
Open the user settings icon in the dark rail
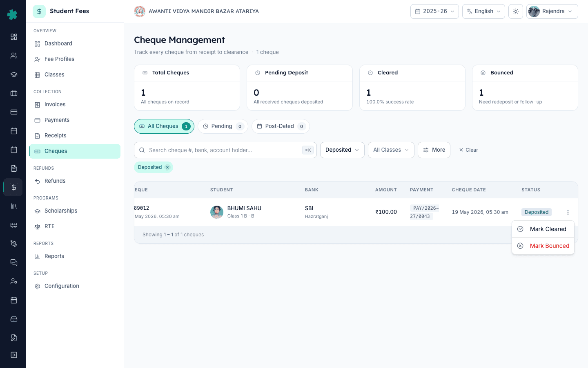[14, 281]
